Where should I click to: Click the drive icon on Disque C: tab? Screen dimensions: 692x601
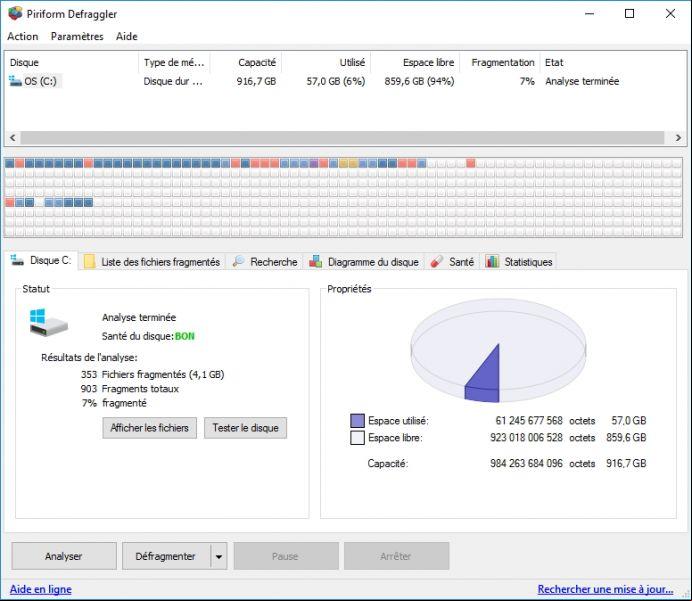[x=17, y=260]
